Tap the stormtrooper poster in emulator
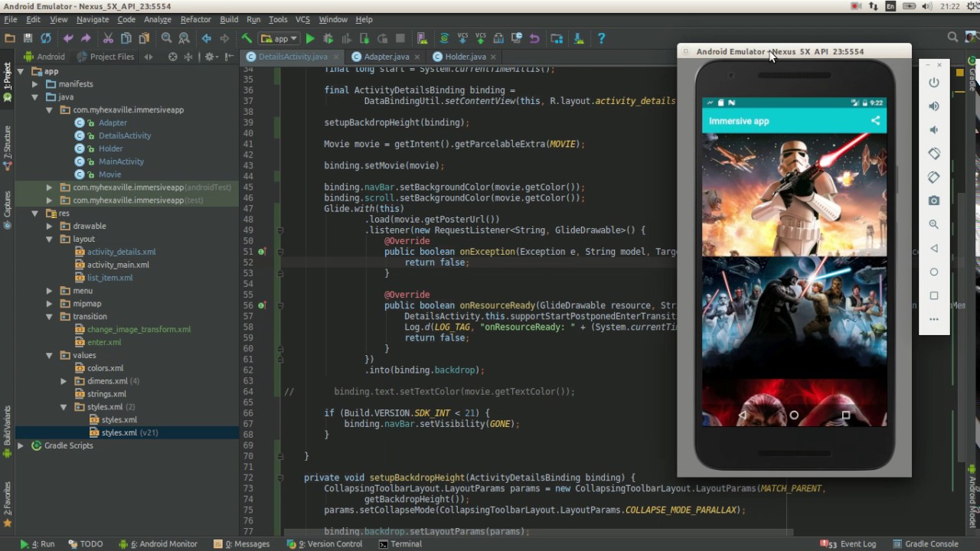Screen dimensions: 980x551 [795, 194]
